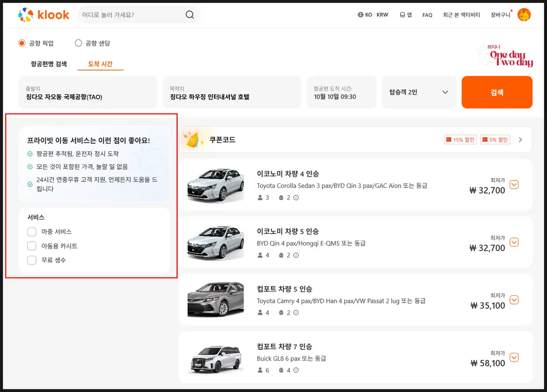
Task: Open the 장바구니 cart
Action: (500, 15)
